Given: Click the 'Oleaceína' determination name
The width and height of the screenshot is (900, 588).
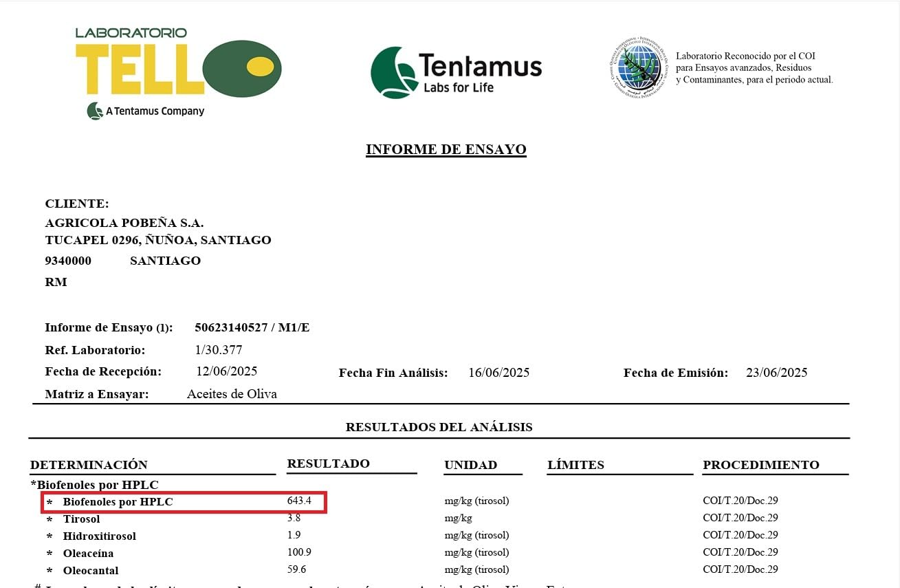Looking at the screenshot, I should click(x=88, y=554).
